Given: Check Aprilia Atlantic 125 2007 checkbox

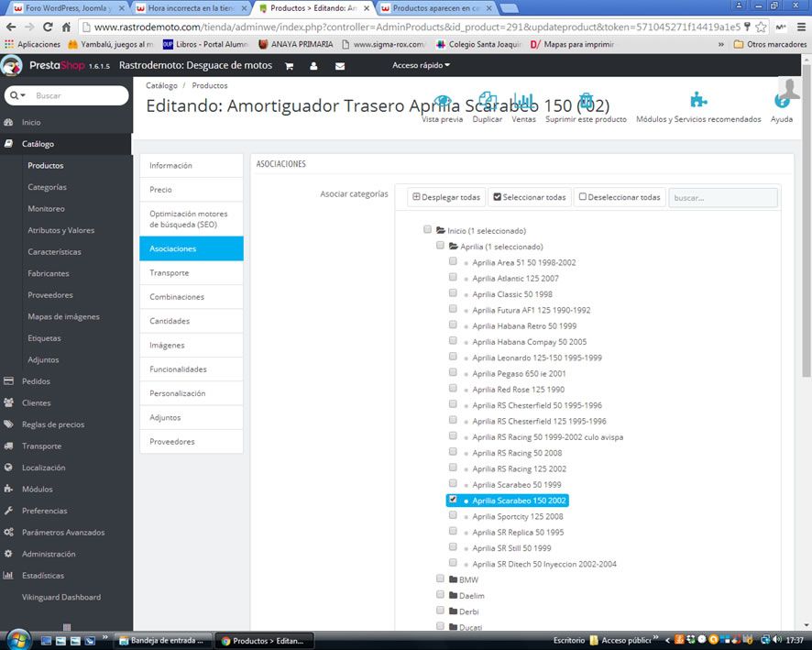Looking at the screenshot, I should pyautogui.click(x=453, y=277).
